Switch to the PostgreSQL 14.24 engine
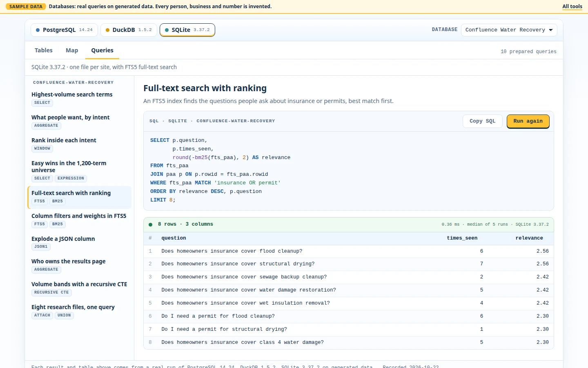This screenshot has width=588, height=368. tap(64, 30)
